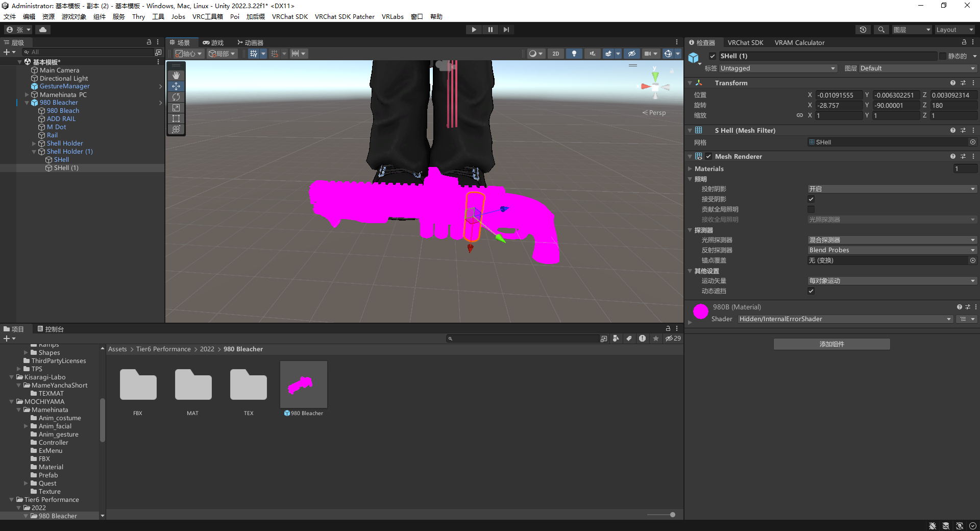Open the cloud services icon
The width and height of the screenshot is (980, 531).
click(x=43, y=30)
